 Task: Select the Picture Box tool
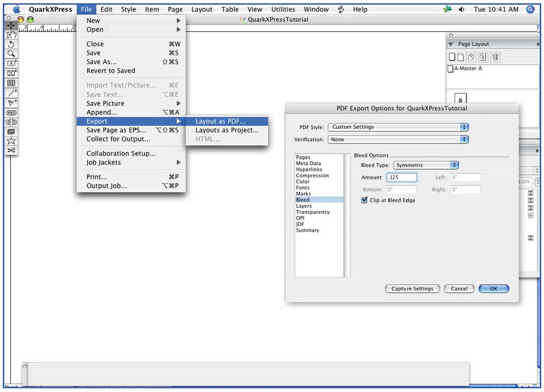[x=11, y=73]
